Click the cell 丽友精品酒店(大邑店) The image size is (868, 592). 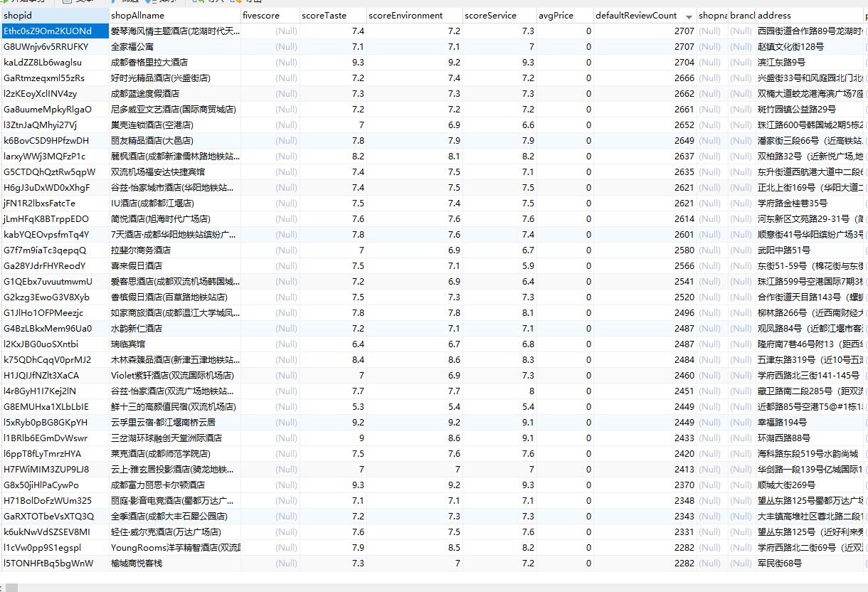[174, 141]
